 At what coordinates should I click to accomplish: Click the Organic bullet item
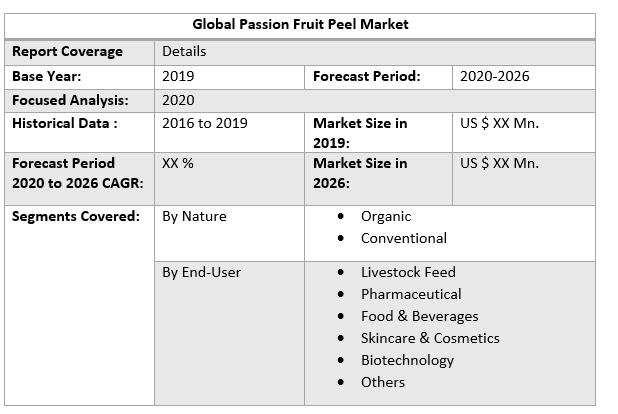pos(386,216)
